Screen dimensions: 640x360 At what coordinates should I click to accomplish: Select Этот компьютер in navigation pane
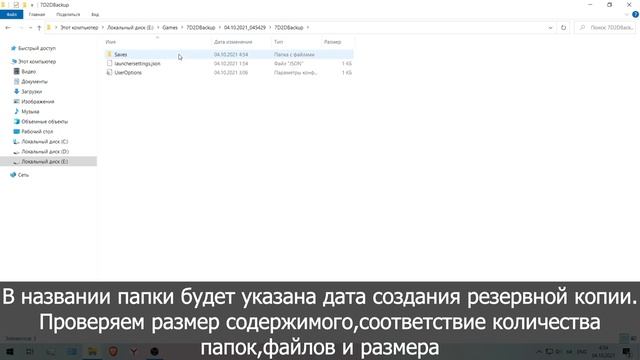[x=37, y=62]
